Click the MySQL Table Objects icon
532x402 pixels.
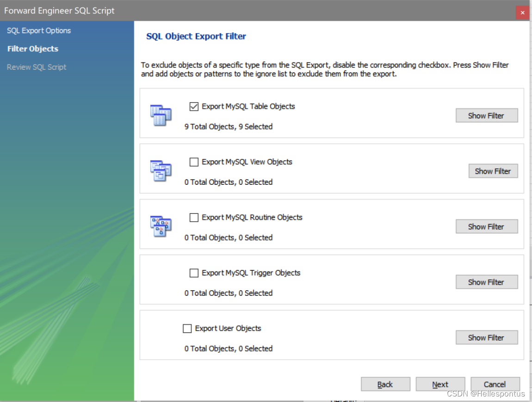click(161, 115)
